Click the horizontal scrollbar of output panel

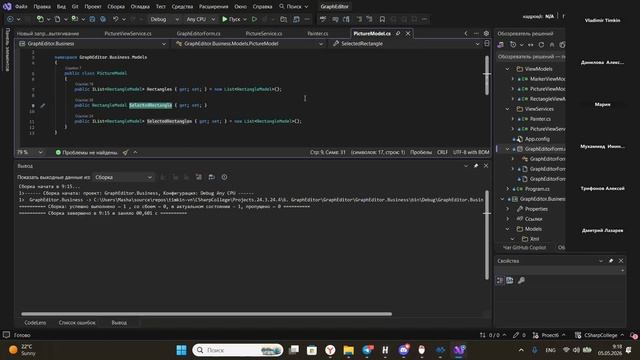pyautogui.click(x=207, y=314)
